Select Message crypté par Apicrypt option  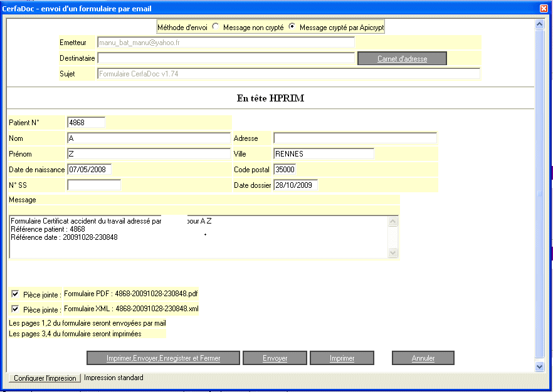(292, 28)
